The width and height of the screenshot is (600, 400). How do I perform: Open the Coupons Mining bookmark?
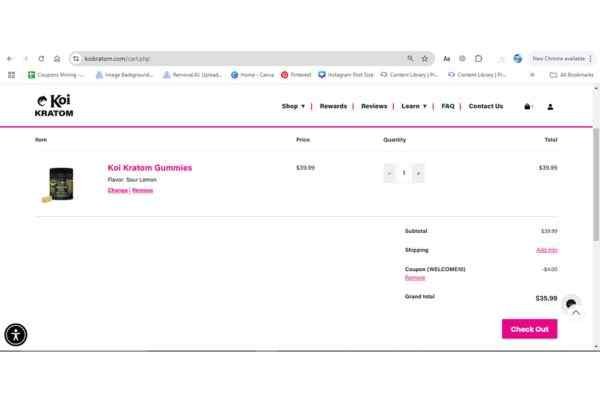(x=56, y=75)
